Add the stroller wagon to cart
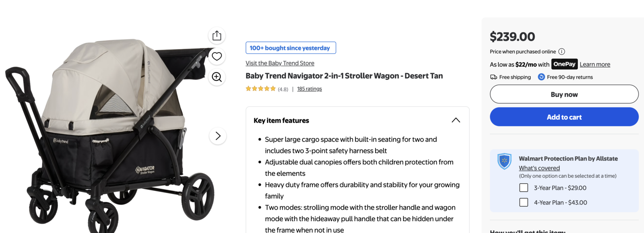Image resolution: width=644 pixels, height=233 pixels. point(564,117)
